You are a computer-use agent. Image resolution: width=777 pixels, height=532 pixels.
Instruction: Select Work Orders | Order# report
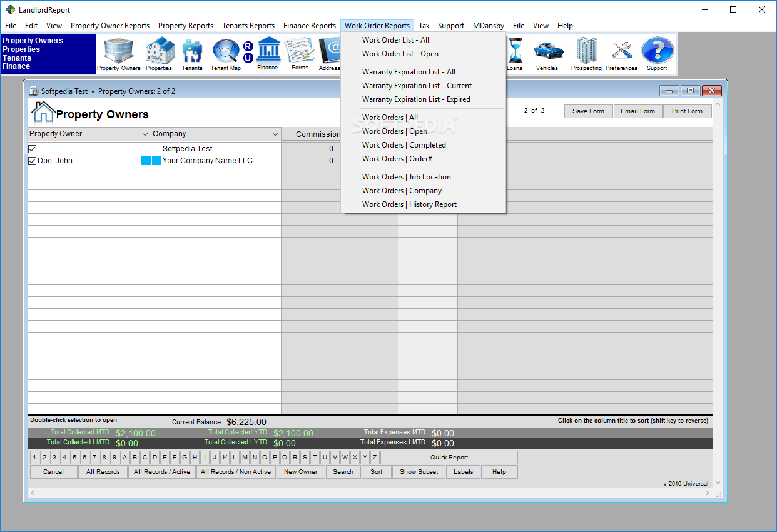(x=397, y=159)
